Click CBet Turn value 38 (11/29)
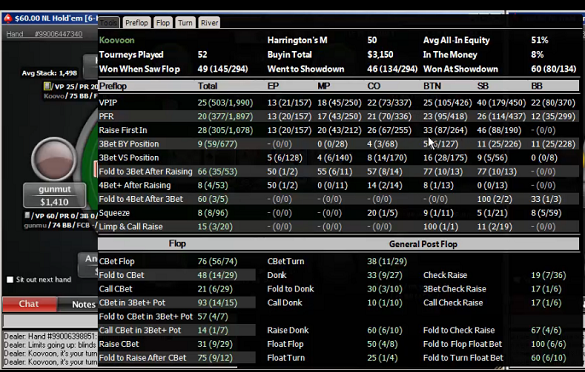Viewport: 585px width, 372px height. pos(387,262)
